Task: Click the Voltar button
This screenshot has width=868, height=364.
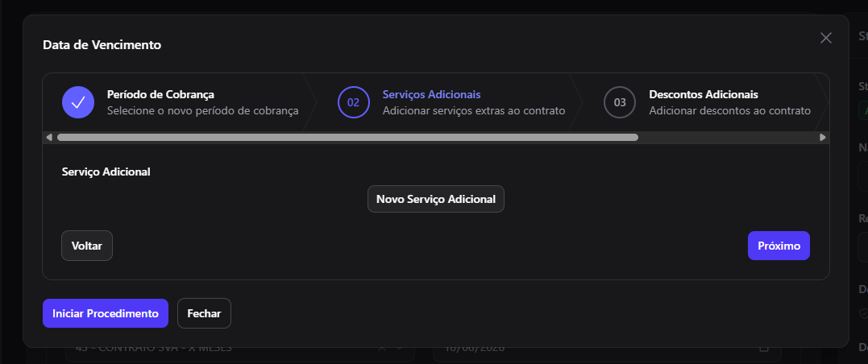Action: [87, 246]
